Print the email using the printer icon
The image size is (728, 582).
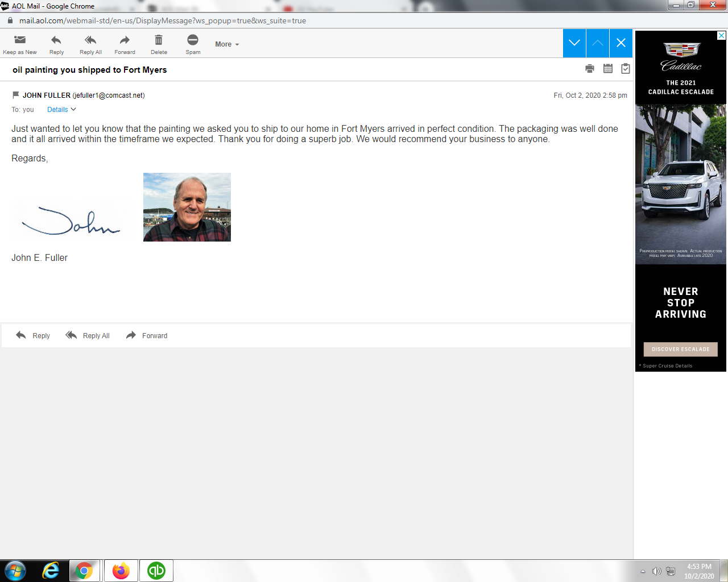point(590,69)
